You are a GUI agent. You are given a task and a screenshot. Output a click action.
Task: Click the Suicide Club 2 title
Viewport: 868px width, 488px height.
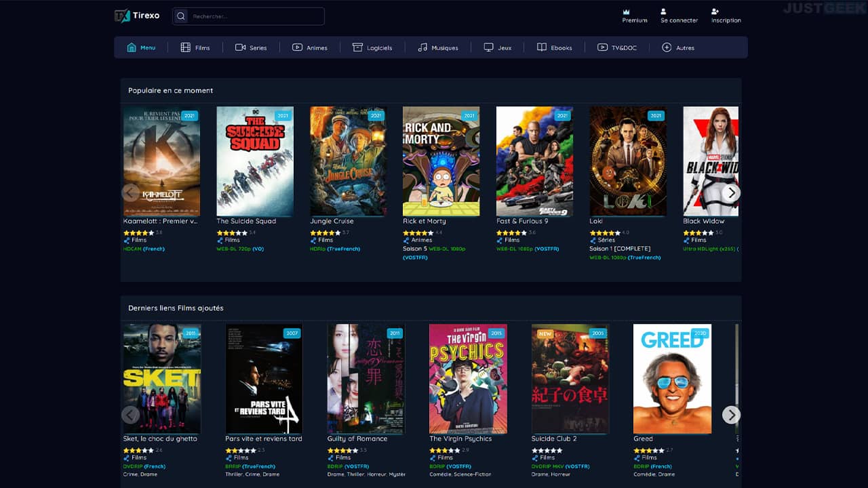point(554,439)
